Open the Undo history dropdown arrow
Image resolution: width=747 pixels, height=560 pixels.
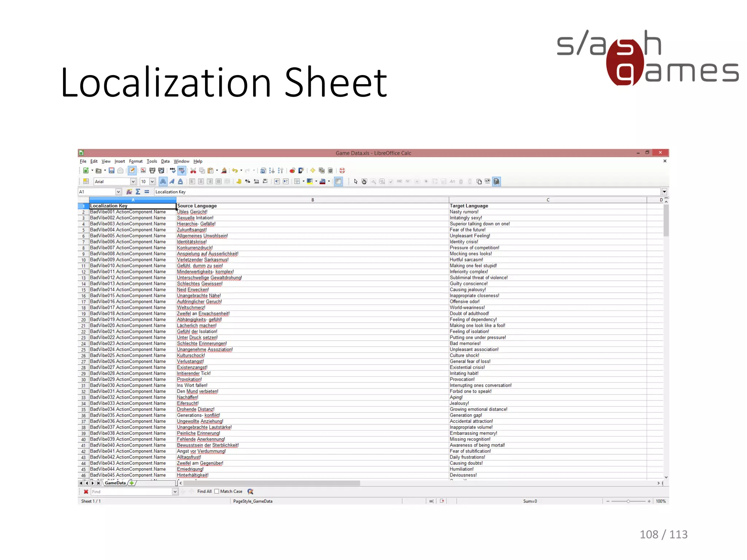(x=241, y=171)
